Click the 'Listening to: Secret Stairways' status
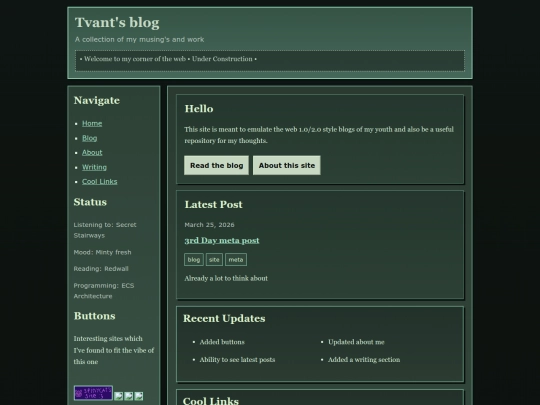Image resolution: width=540 pixels, height=405 pixels. pos(105,230)
